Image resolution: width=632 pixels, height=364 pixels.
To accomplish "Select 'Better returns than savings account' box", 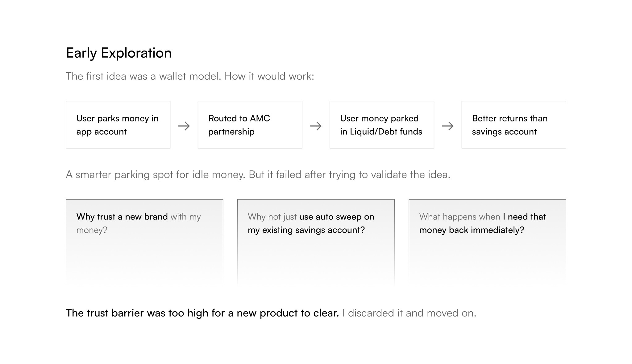I will (513, 125).
